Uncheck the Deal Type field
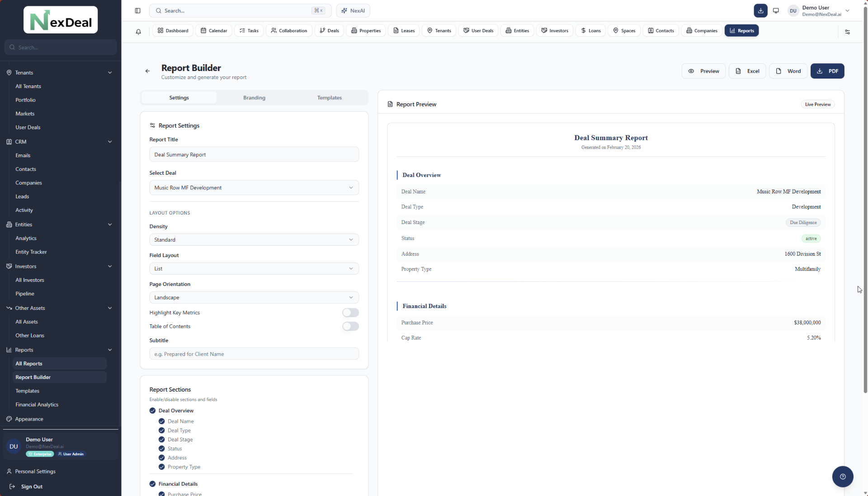This screenshot has width=868, height=496. click(161, 430)
